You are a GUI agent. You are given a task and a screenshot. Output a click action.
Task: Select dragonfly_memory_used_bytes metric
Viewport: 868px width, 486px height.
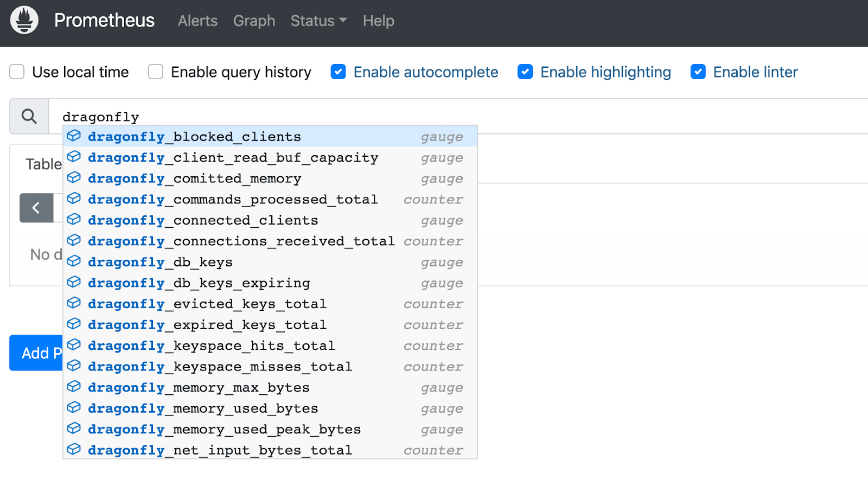[270, 408]
